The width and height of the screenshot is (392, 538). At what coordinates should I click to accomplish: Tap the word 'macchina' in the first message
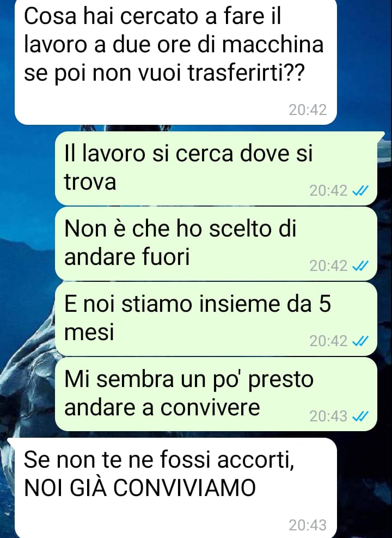click(x=272, y=45)
